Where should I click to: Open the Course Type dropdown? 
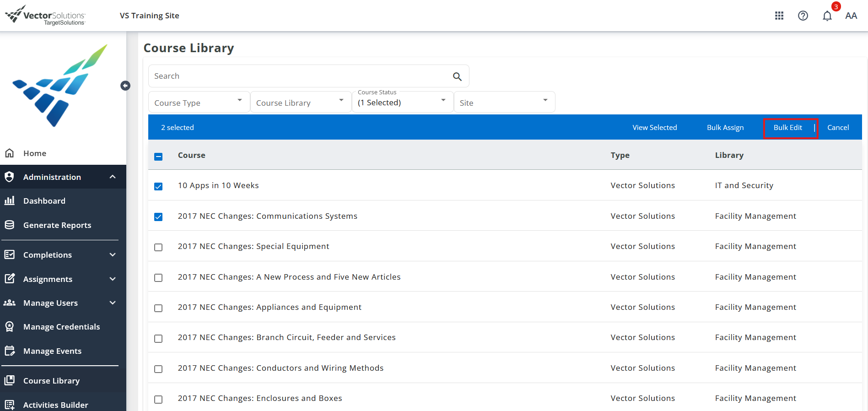(x=199, y=102)
